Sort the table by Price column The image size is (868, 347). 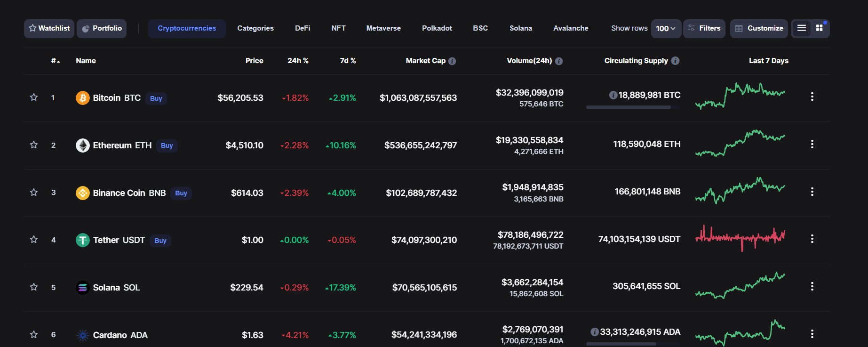point(255,61)
